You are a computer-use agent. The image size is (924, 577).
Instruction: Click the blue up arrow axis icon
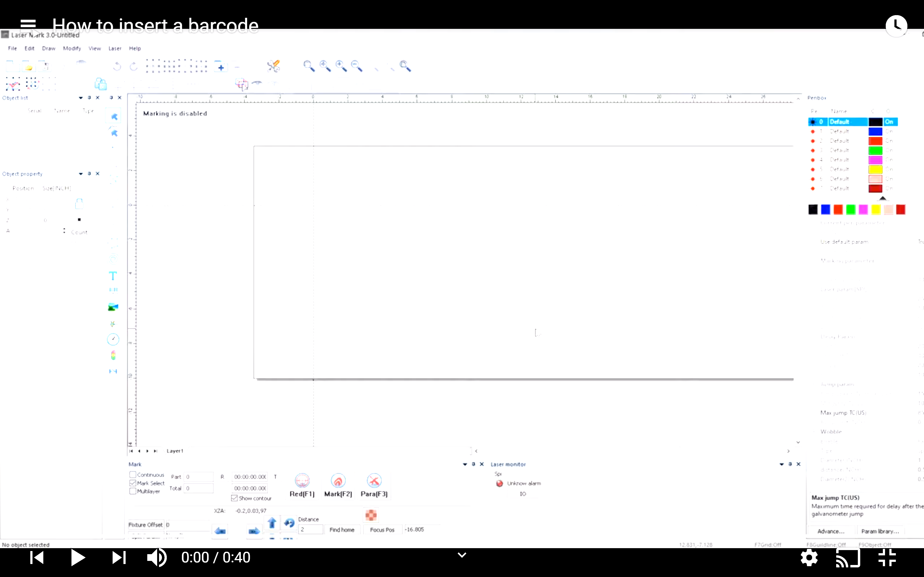tap(272, 522)
